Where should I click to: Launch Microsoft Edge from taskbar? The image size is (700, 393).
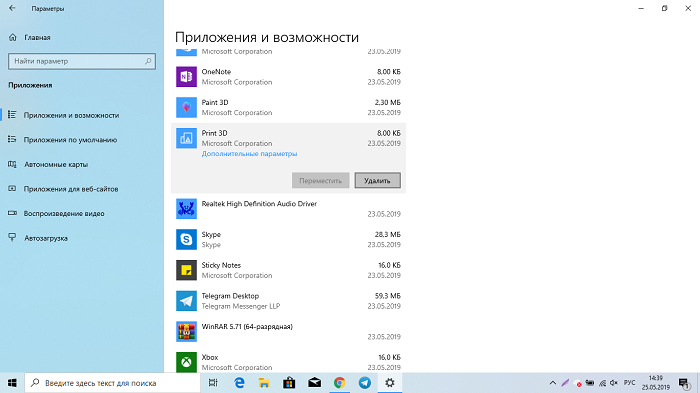[239, 383]
